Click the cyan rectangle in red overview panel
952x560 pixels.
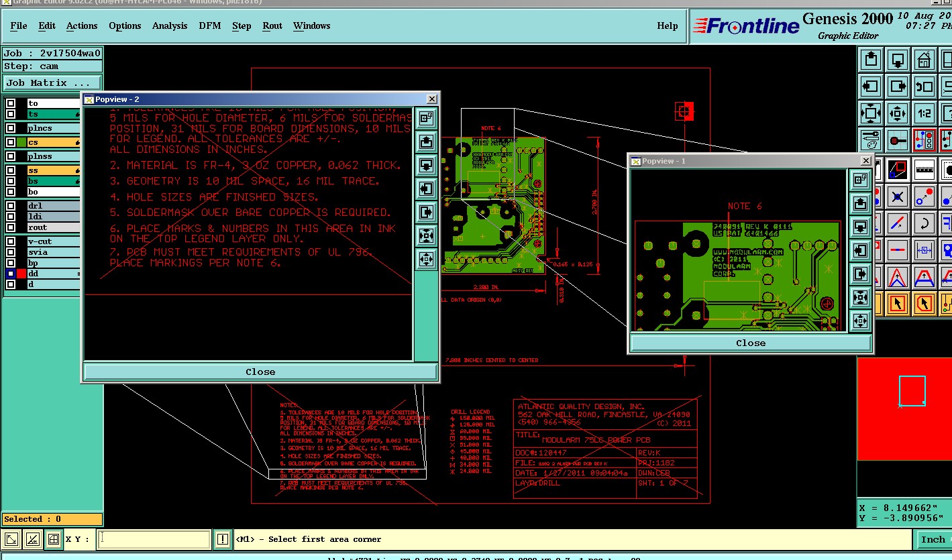[x=912, y=390]
